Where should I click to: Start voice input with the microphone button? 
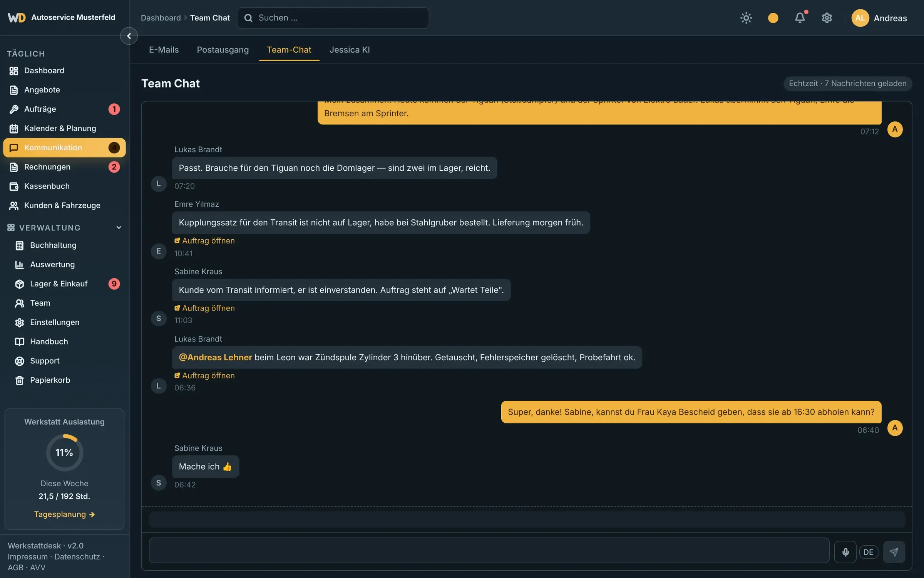coord(845,552)
